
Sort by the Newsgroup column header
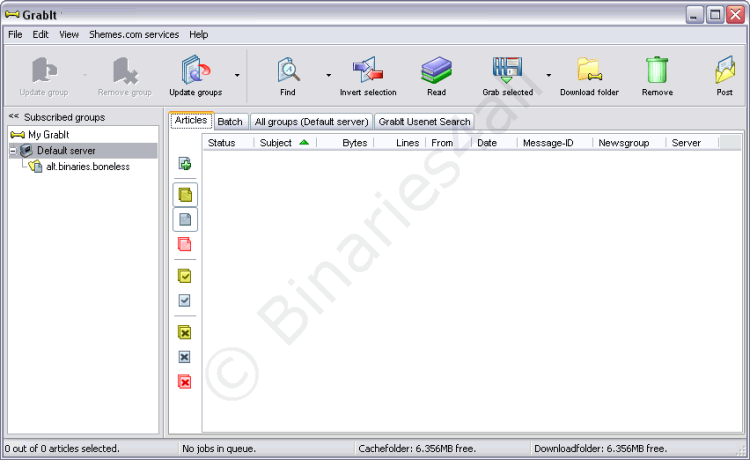[629, 142]
